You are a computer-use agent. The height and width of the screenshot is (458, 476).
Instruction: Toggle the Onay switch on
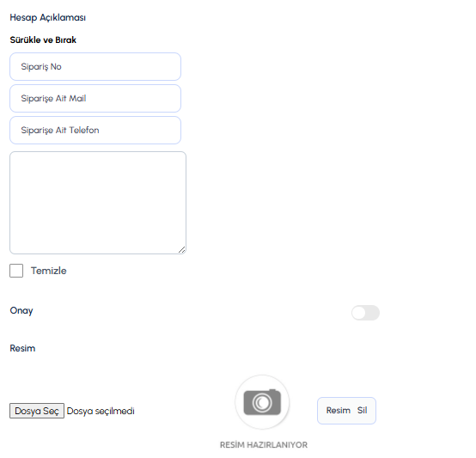click(x=365, y=313)
